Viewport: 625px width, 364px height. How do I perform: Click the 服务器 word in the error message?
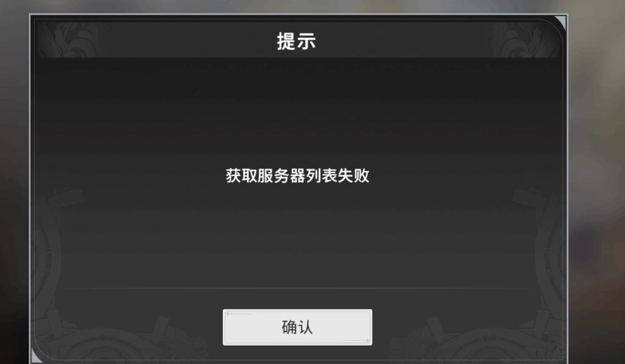tap(281, 176)
